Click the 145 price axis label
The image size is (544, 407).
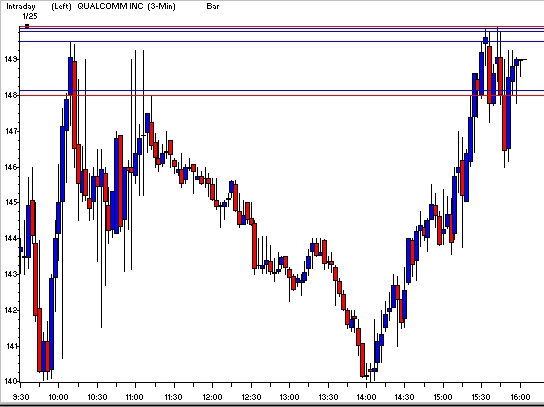(x=10, y=202)
